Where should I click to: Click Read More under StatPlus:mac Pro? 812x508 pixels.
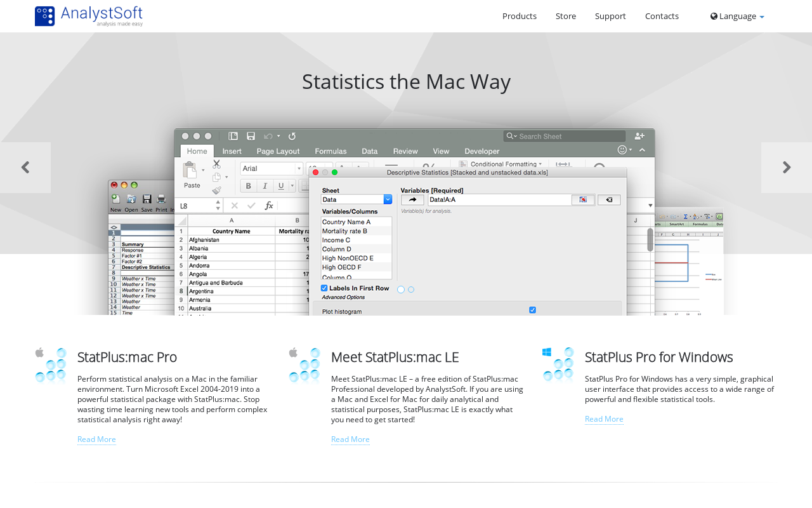(96, 439)
